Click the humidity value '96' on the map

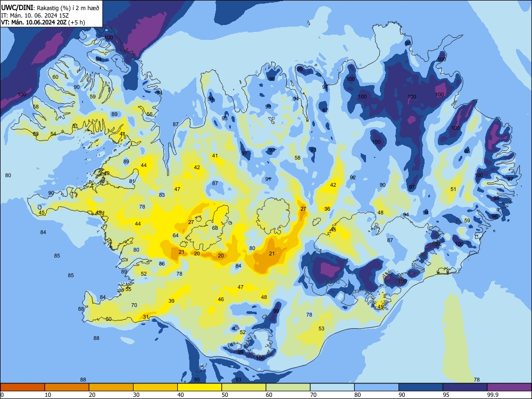coord(272,79)
